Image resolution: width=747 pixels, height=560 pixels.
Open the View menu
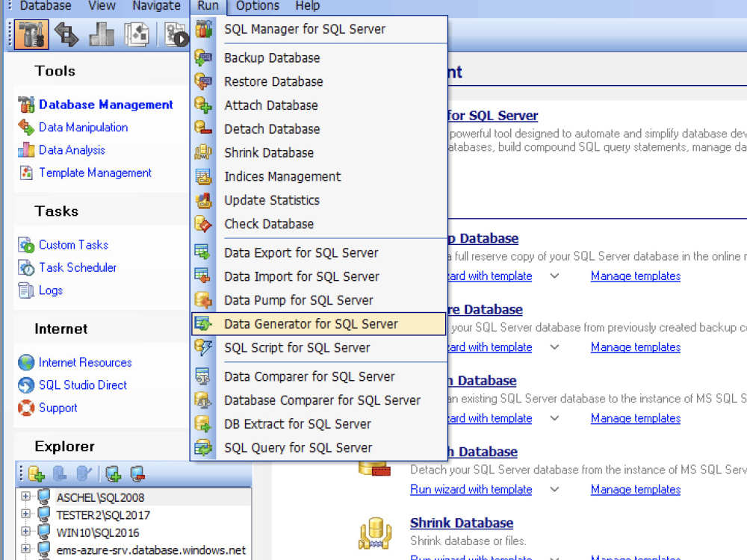point(102,6)
